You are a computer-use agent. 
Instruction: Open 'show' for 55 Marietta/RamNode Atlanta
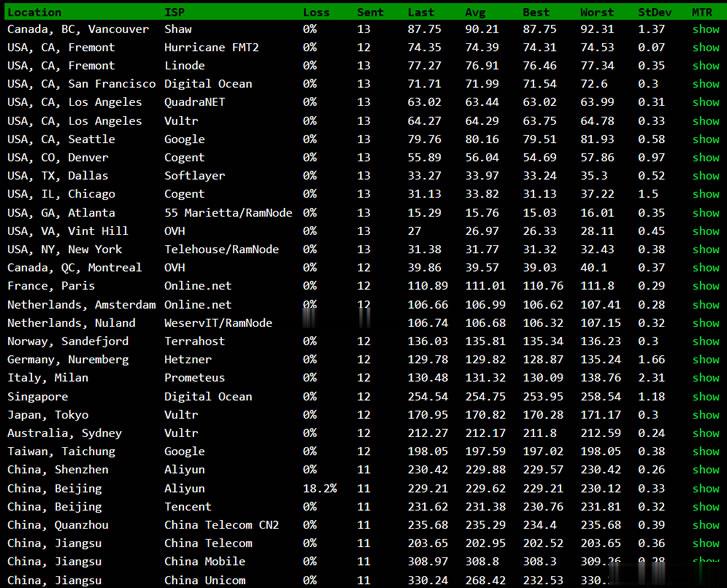[x=706, y=213]
